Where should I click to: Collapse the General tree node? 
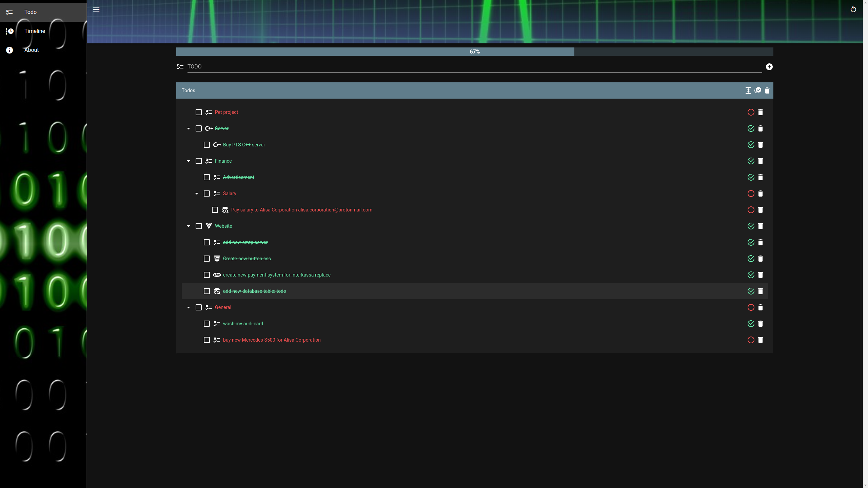(x=189, y=307)
